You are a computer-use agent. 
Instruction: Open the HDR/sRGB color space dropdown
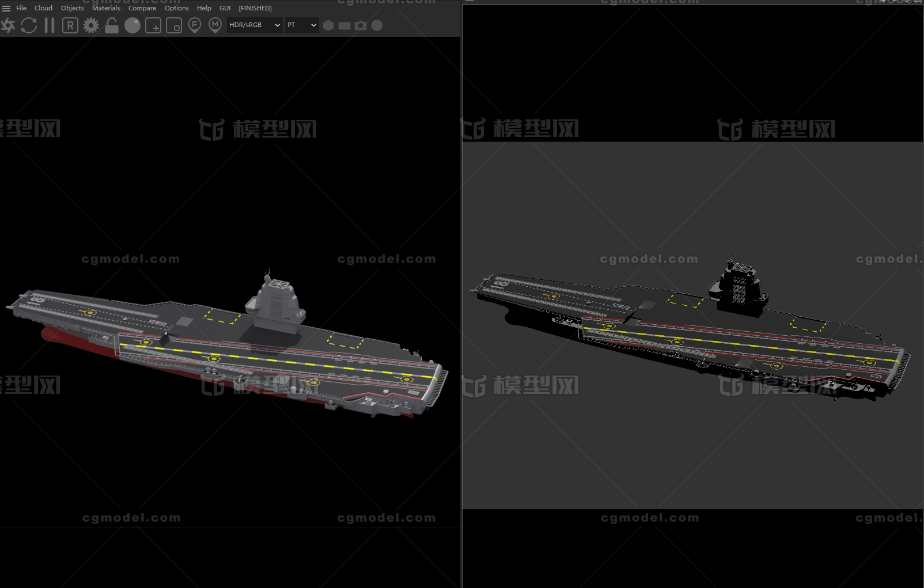(255, 25)
